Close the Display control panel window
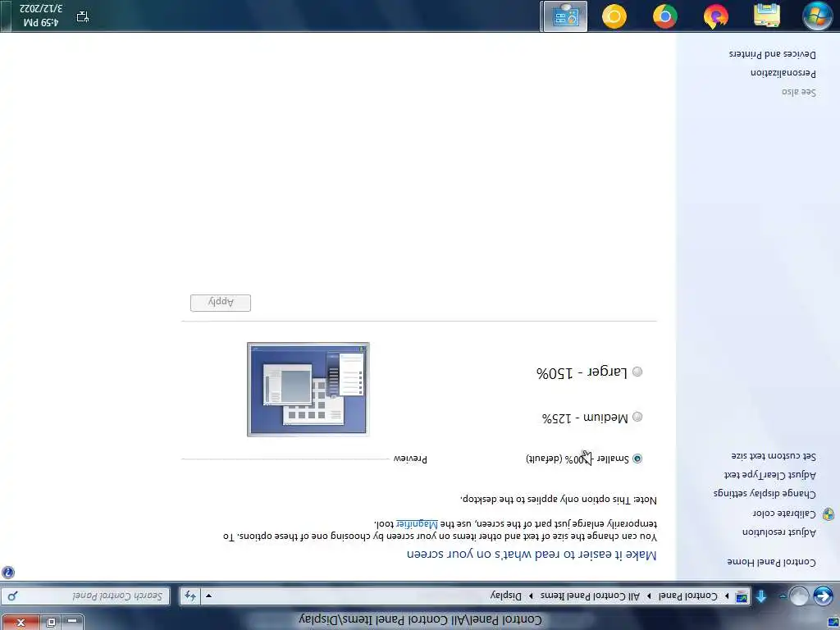This screenshot has height=630, width=840. click(x=21, y=622)
